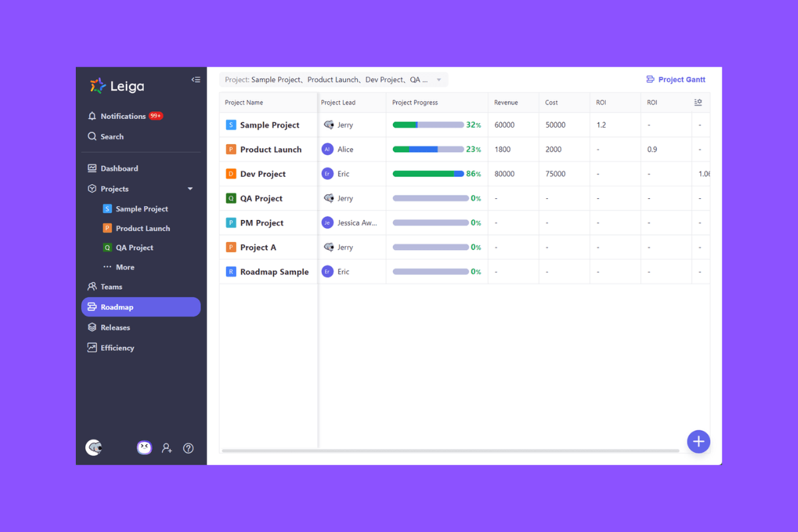Collapse the sidebar with the chevron icon
This screenshot has height=532, width=798.
[x=196, y=79]
